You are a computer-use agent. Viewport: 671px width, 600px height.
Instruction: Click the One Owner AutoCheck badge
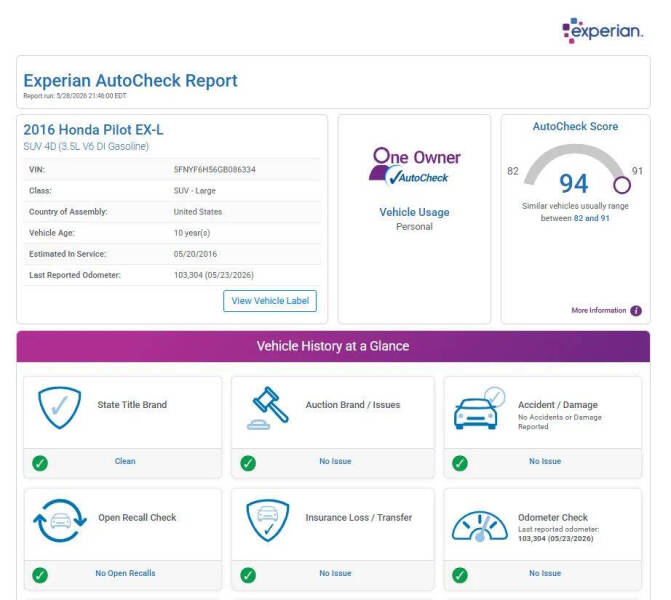414,167
